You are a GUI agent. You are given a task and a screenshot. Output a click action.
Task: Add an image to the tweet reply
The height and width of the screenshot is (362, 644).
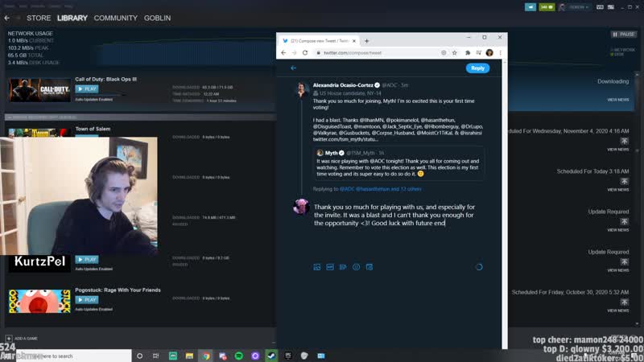316,267
